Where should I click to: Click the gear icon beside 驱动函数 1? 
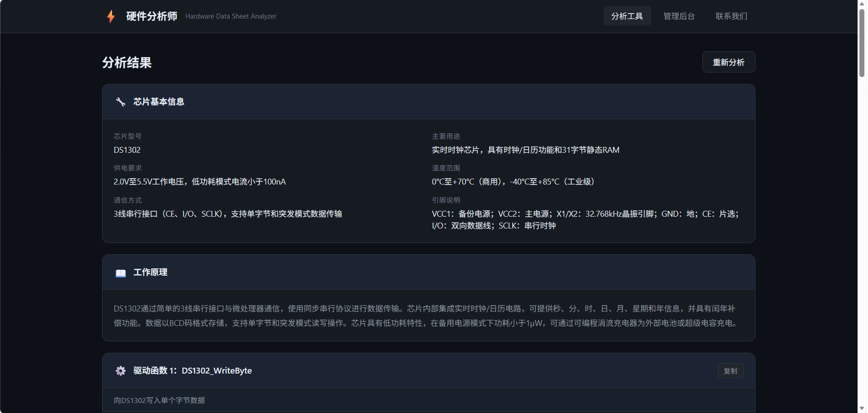coord(120,371)
